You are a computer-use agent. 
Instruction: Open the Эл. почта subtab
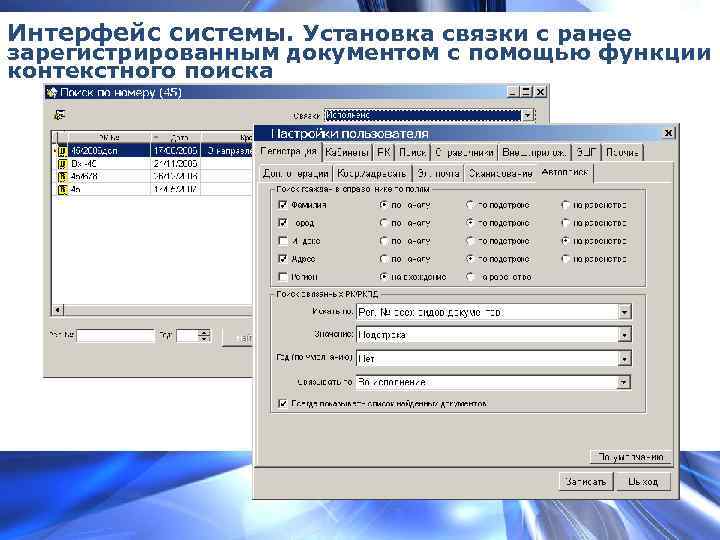438,174
